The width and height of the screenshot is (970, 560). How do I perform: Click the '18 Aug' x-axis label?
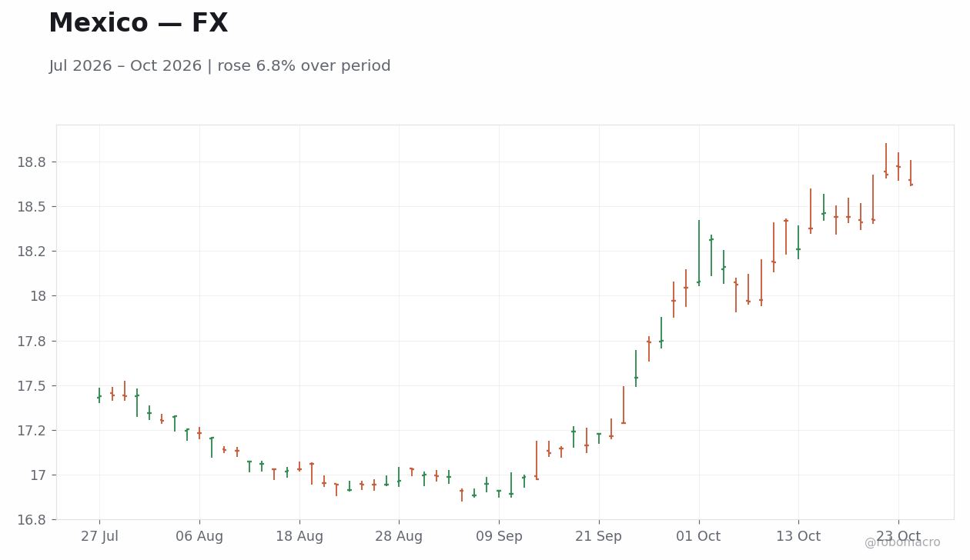[299, 536]
